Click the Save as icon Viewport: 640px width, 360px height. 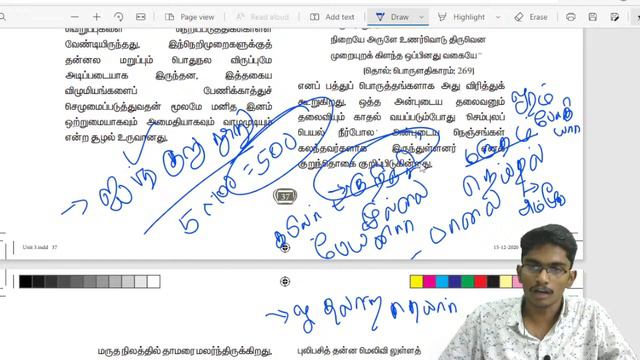[x=614, y=17]
